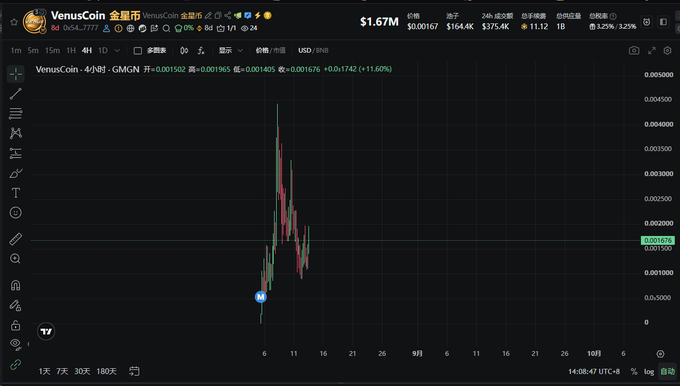Activate the zoom in tool
Viewport: 680px width, 386px height.
[x=16, y=259]
